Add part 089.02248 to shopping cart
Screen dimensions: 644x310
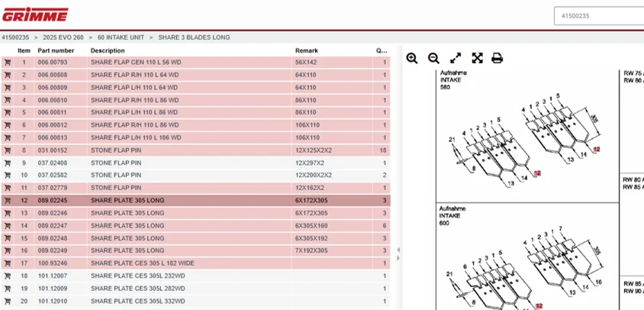click(x=8, y=238)
